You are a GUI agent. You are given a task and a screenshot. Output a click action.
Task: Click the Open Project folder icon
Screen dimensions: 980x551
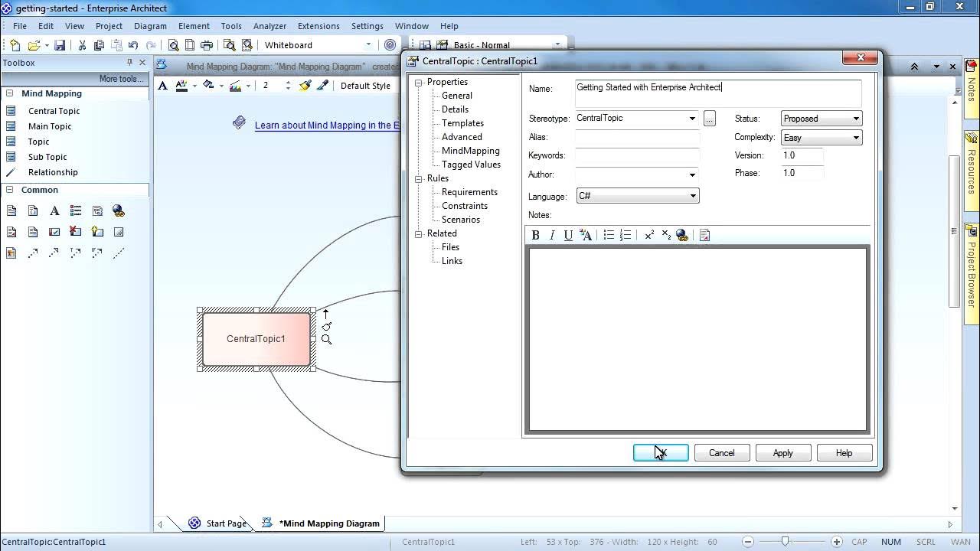click(34, 45)
